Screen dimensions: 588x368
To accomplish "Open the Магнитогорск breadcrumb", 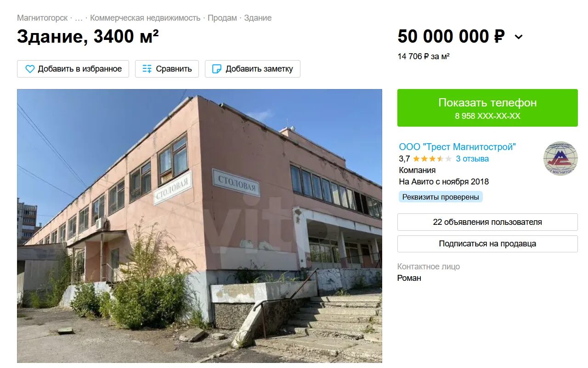I will coord(42,18).
